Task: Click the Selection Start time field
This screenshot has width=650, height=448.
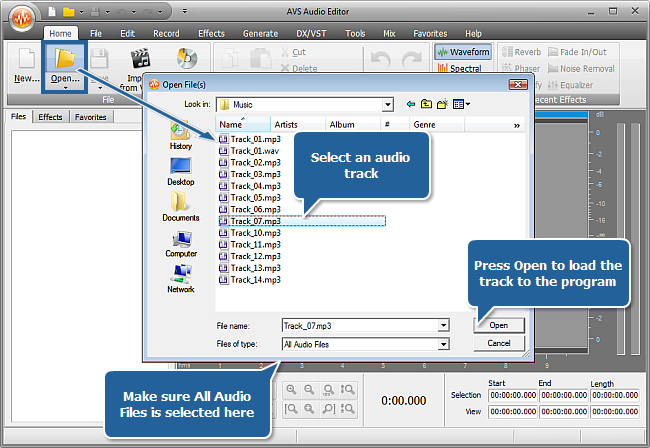Action: (513, 395)
